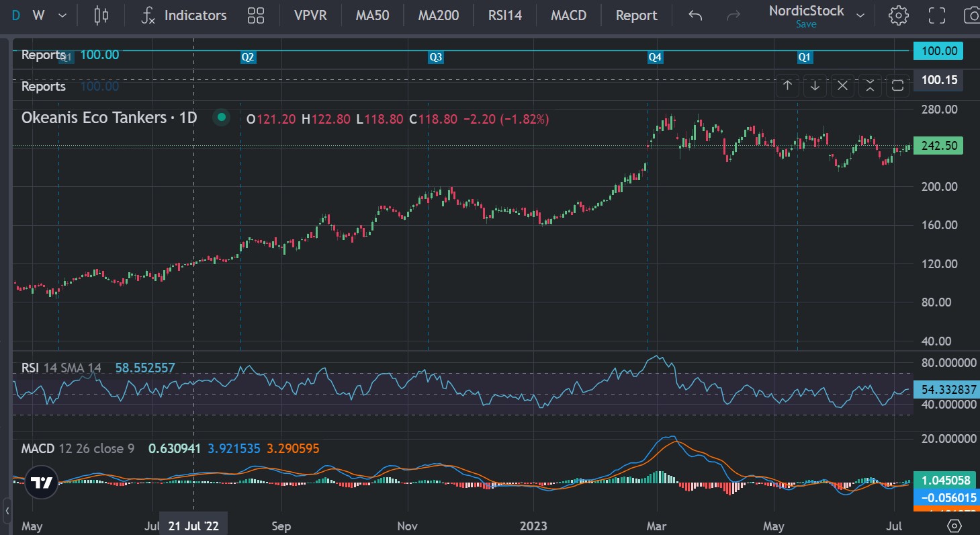Click the 280.00 price axis value
This screenshot has height=535, width=980.
(939, 109)
